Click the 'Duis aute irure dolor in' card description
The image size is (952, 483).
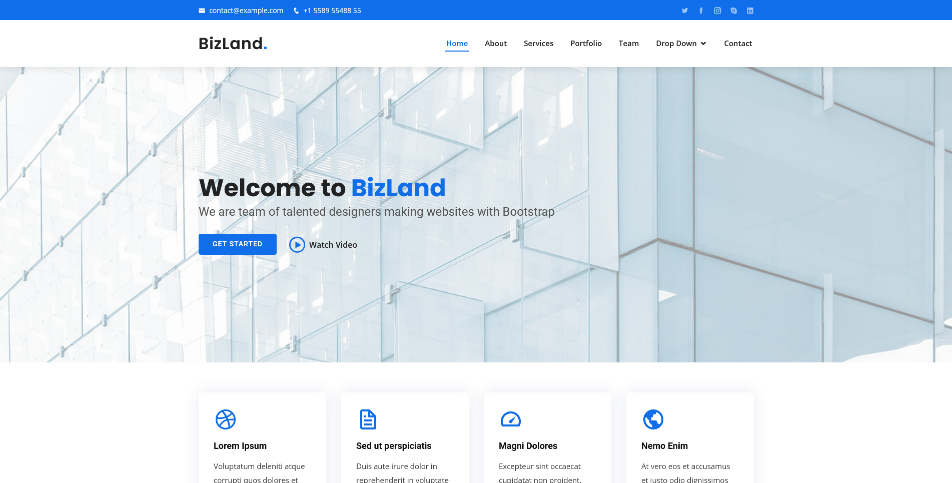click(402, 473)
